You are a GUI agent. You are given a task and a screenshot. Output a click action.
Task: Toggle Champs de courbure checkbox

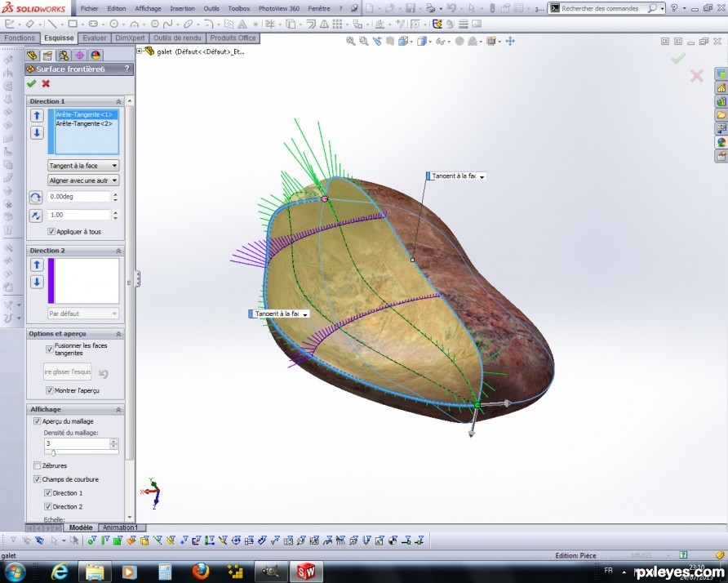pyautogui.click(x=38, y=479)
